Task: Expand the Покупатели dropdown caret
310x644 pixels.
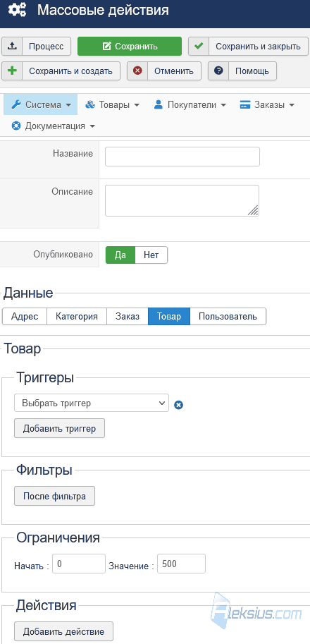Action: click(x=223, y=105)
